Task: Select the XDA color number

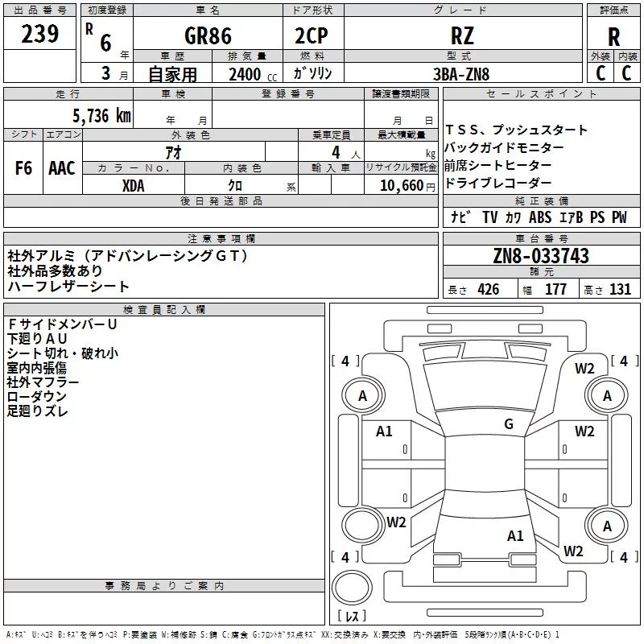Action: tap(134, 184)
